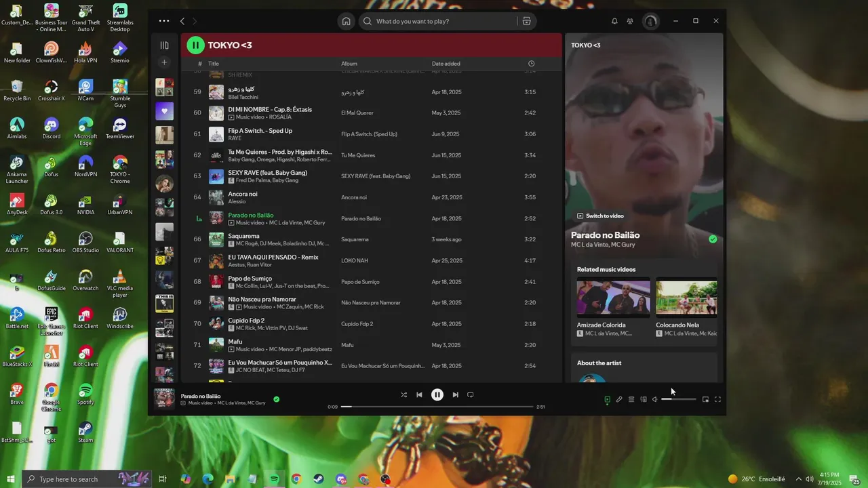The width and height of the screenshot is (868, 488).
Task: Toggle the Now Playing view icon
Action: tap(607, 399)
